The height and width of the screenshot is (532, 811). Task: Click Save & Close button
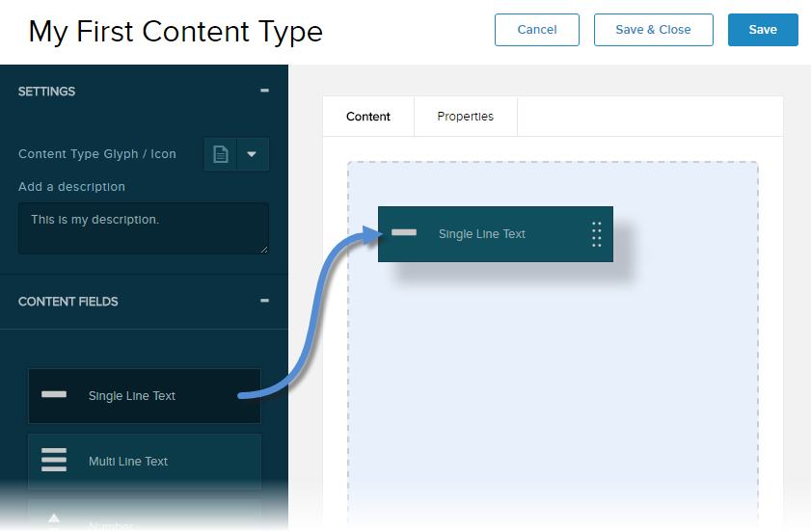653,30
